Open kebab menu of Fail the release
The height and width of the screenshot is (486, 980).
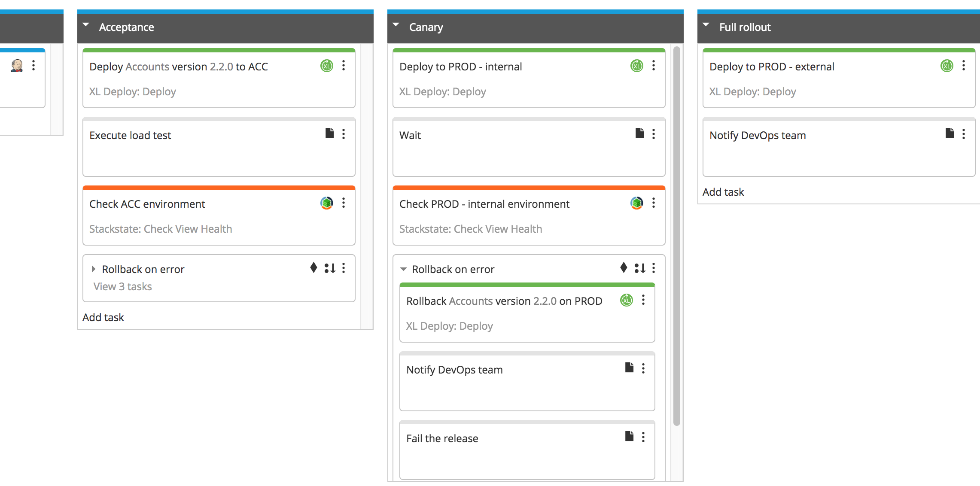tap(643, 437)
